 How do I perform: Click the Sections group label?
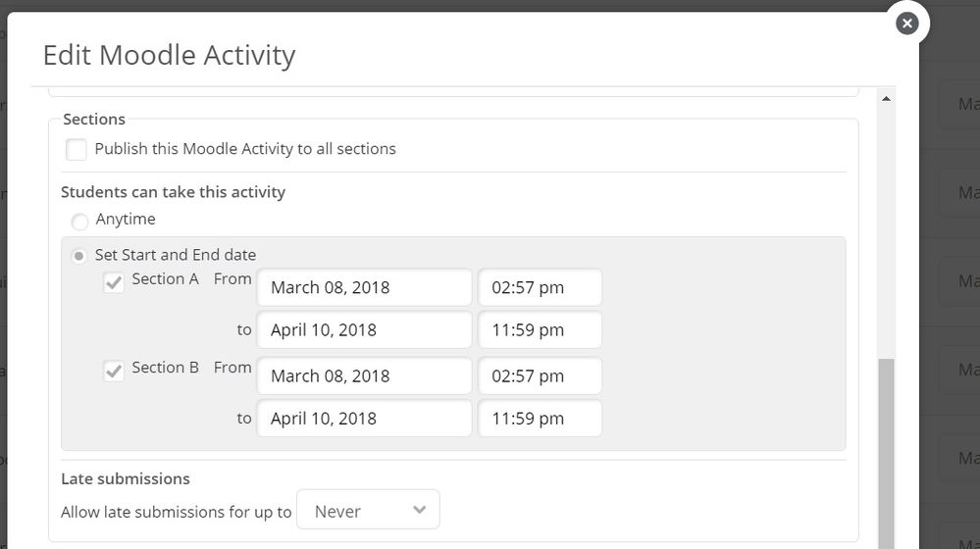click(x=94, y=119)
